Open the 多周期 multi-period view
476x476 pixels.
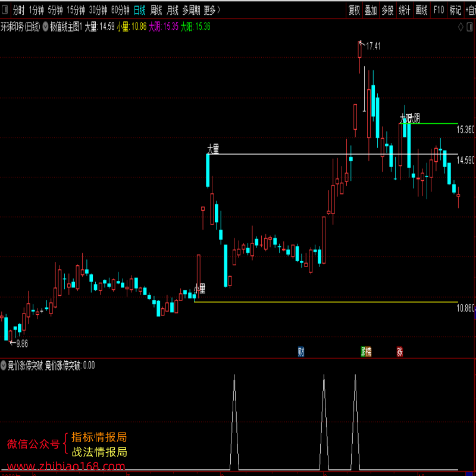pos(191,10)
